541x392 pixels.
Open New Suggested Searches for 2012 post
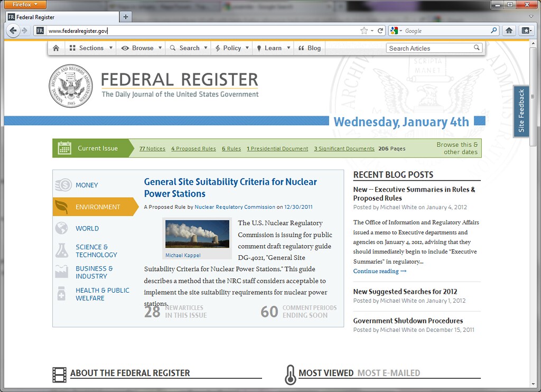(405, 292)
